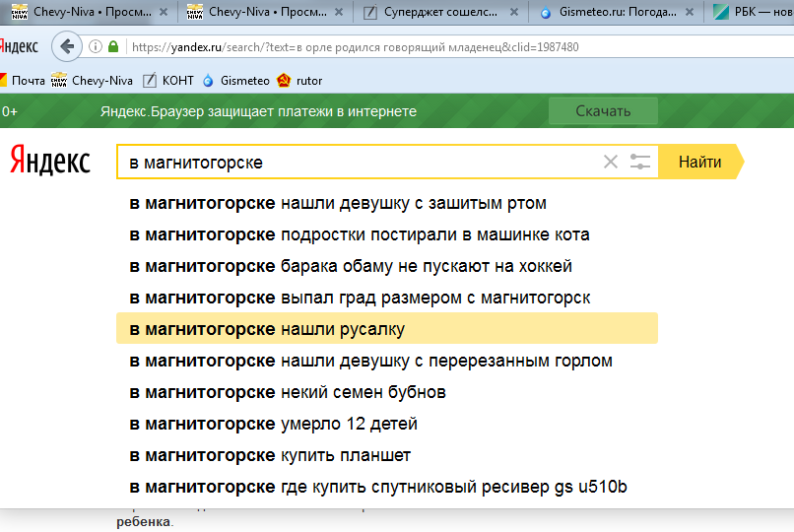Image resolution: width=794 pixels, height=532 pixels.
Task: Click the Найти search button
Action: [699, 163]
